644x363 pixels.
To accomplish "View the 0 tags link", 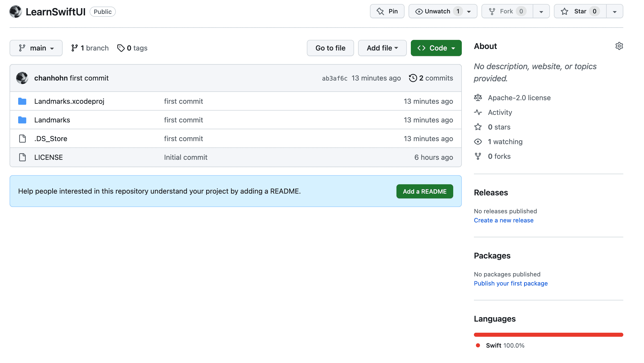I will pyautogui.click(x=132, y=48).
